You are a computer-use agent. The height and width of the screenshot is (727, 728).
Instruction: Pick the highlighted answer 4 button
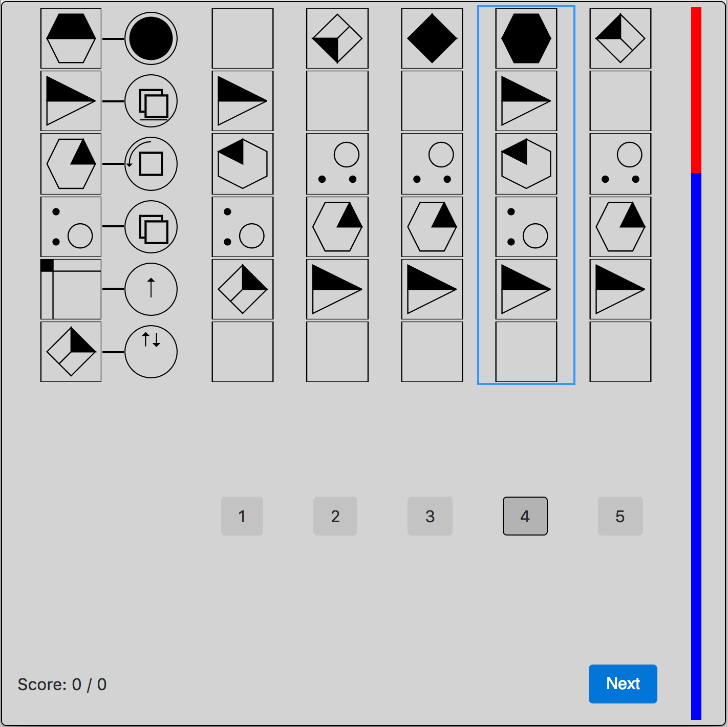point(525,516)
